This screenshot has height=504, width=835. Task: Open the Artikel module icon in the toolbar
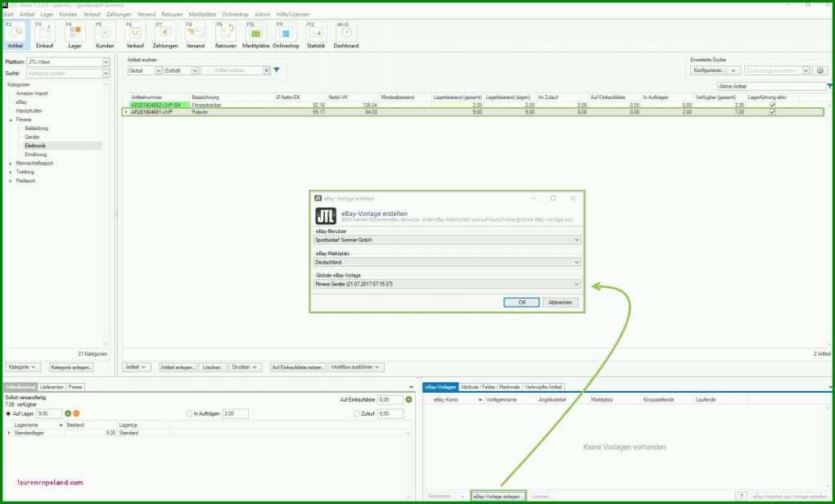click(16, 35)
